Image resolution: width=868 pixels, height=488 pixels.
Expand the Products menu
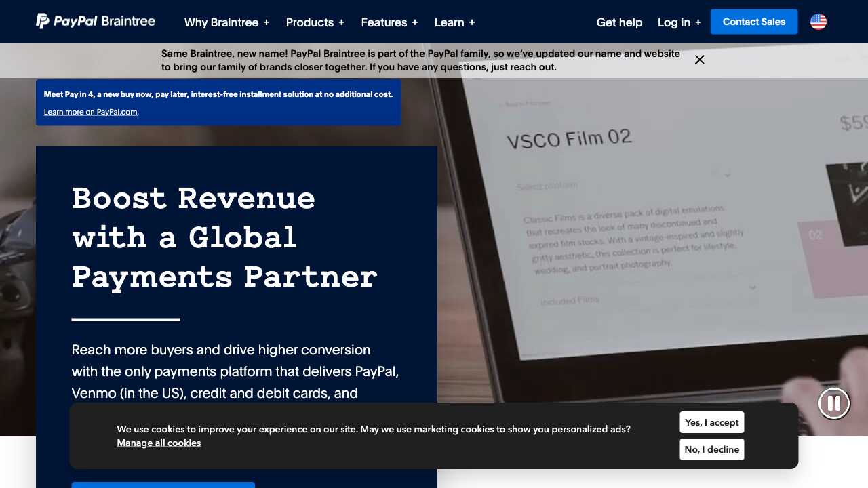[x=315, y=22]
